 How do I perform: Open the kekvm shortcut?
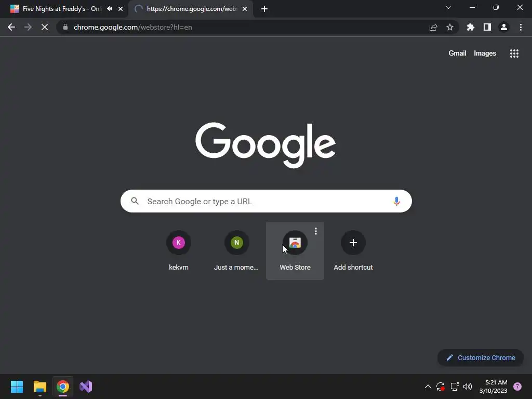coord(179,251)
